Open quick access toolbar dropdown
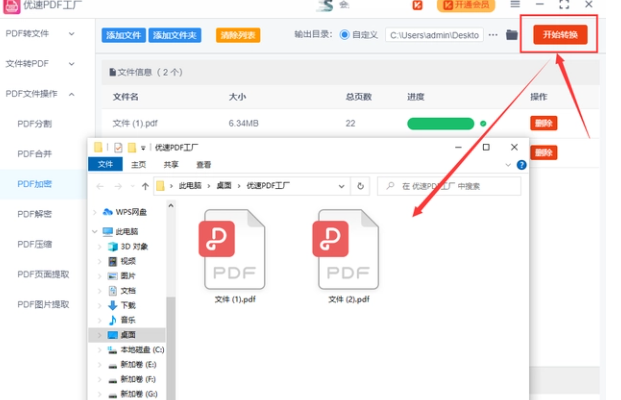The width and height of the screenshot is (621, 400). [x=143, y=148]
